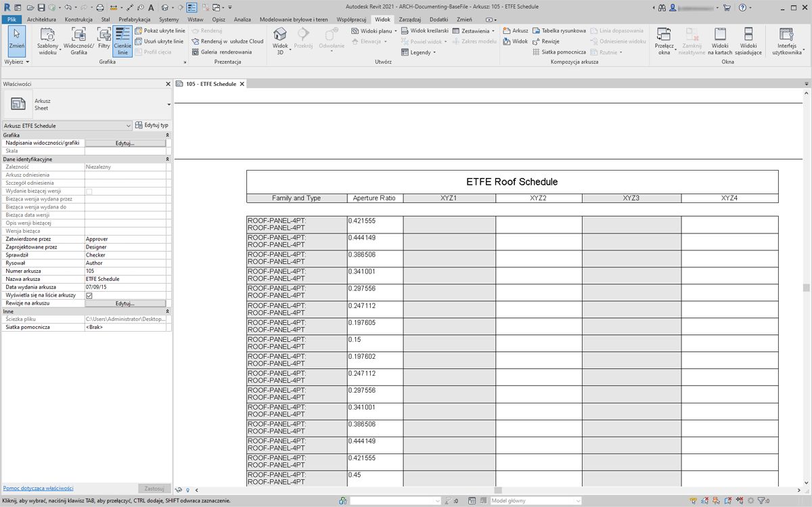812x507 pixels.
Task: Close the 105 - ETFE Schedule view tab
Action: point(242,84)
